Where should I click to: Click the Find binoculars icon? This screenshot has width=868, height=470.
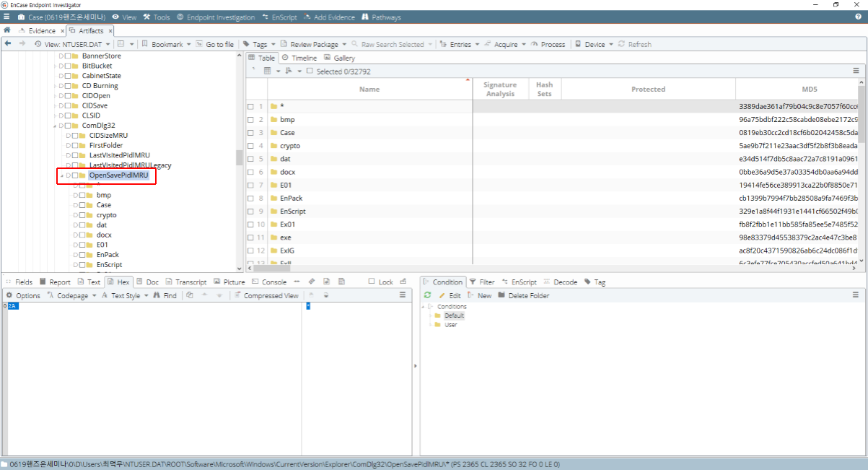[157, 295]
